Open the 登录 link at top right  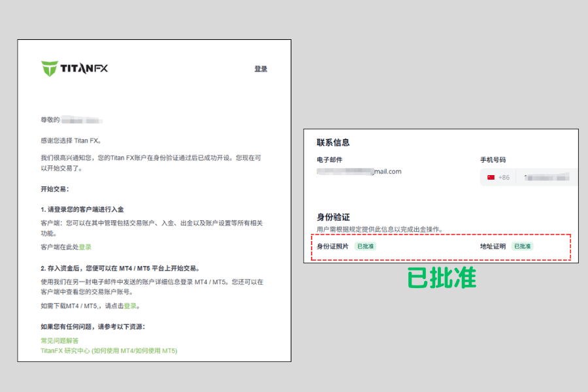[261, 68]
